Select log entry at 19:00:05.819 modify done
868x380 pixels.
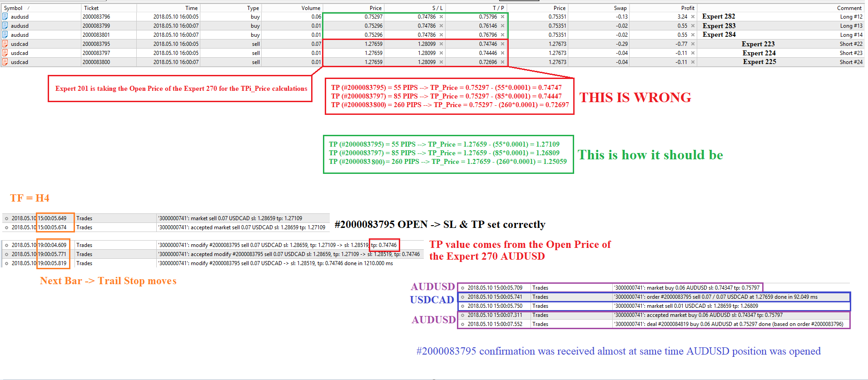(211, 263)
